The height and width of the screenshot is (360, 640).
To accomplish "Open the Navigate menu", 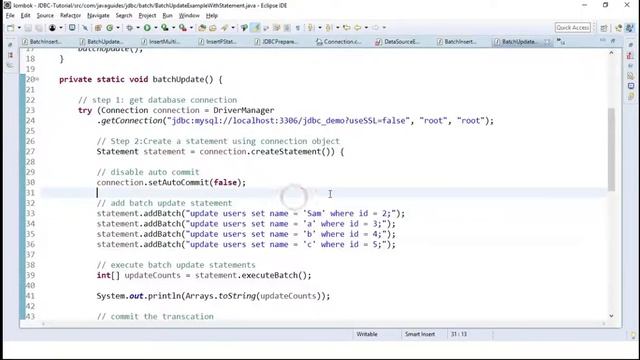I will tap(98, 16).
